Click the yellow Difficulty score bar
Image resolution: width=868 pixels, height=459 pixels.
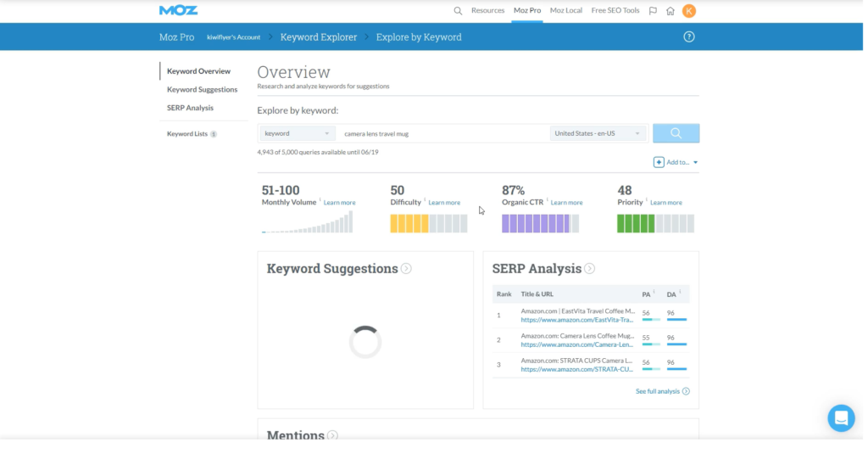coord(428,224)
